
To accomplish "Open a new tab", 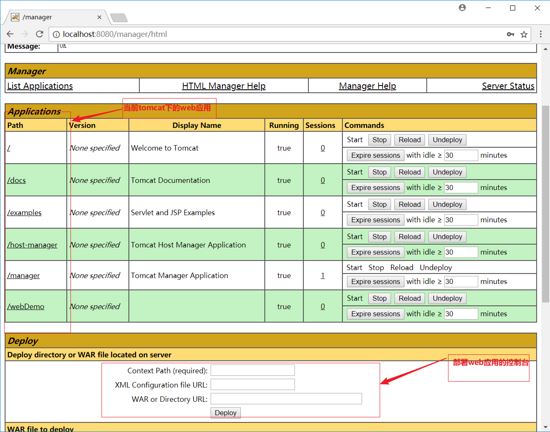I will [119, 18].
